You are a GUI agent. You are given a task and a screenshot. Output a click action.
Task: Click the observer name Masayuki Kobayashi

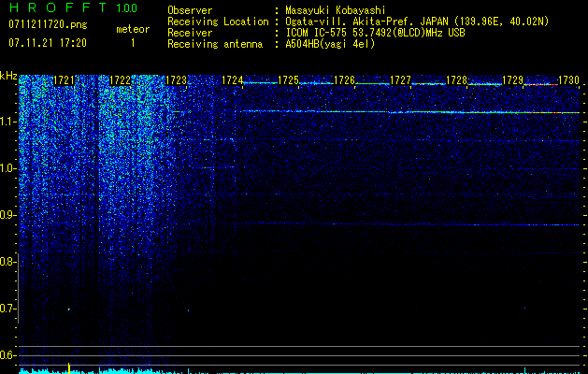(336, 10)
